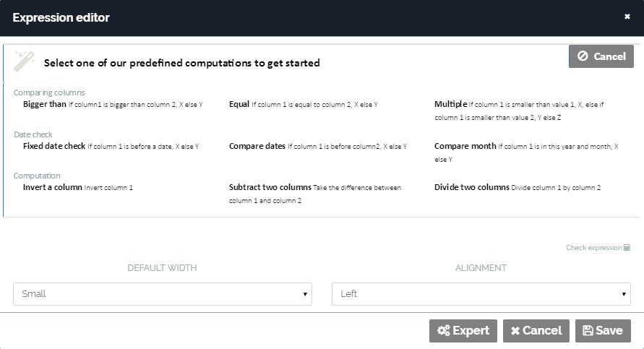The width and height of the screenshot is (644, 349).
Task: Choose the Equal comparison computation
Action: [239, 104]
